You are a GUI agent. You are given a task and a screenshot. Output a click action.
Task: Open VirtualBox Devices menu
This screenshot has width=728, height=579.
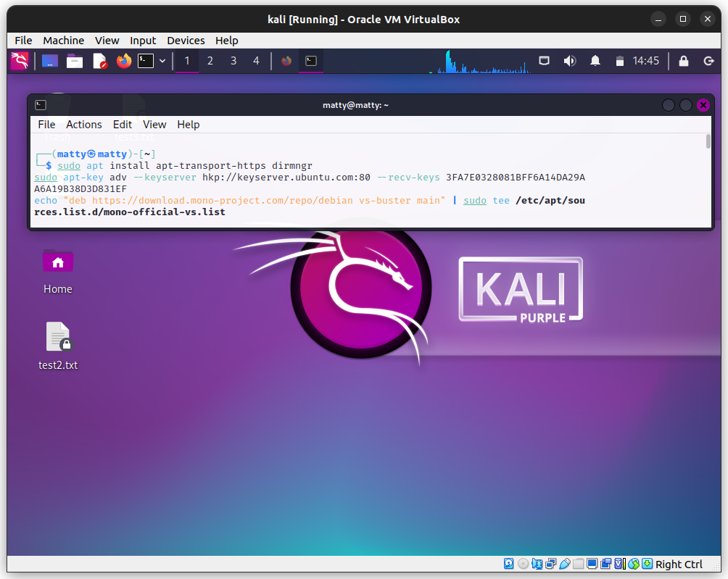coord(186,41)
